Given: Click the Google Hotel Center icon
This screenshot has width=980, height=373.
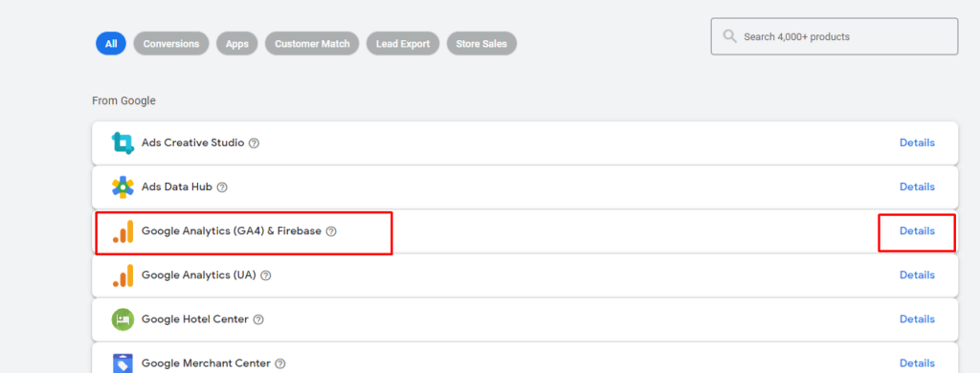Looking at the screenshot, I should click(122, 319).
